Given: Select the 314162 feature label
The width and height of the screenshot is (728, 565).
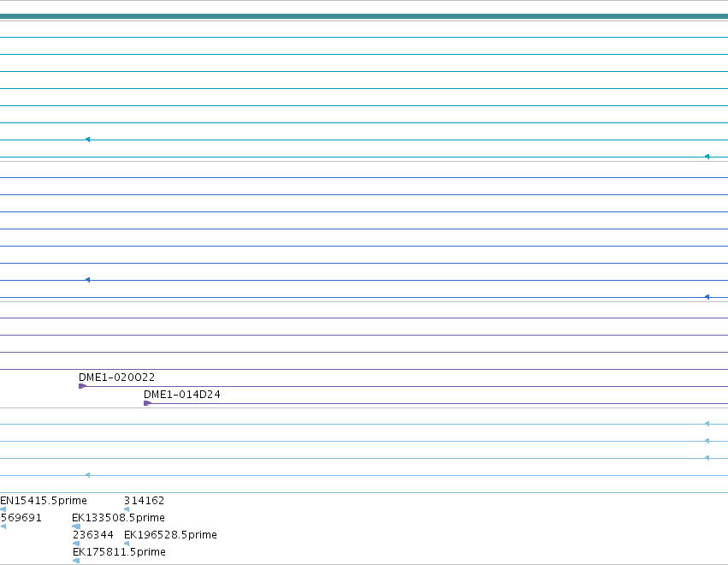Looking at the screenshot, I should pyautogui.click(x=144, y=501).
